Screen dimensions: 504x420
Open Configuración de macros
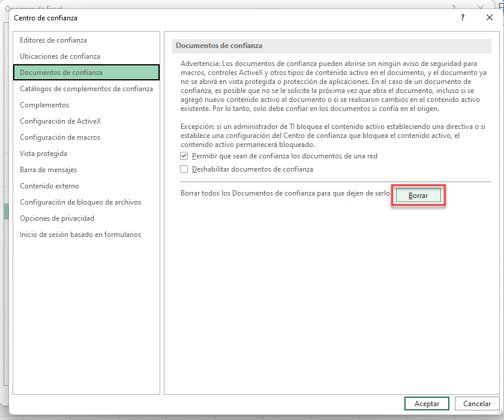pyautogui.click(x=86, y=137)
